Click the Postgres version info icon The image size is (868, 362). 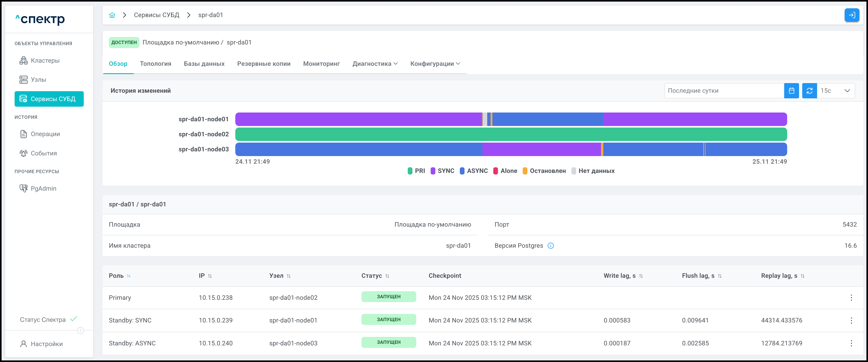coord(551,246)
